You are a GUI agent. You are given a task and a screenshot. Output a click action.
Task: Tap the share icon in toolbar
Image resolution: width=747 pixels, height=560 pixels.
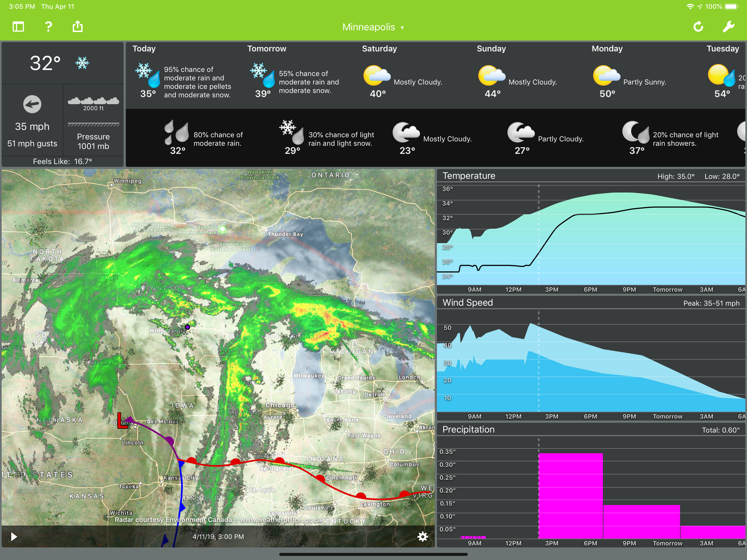78,26
